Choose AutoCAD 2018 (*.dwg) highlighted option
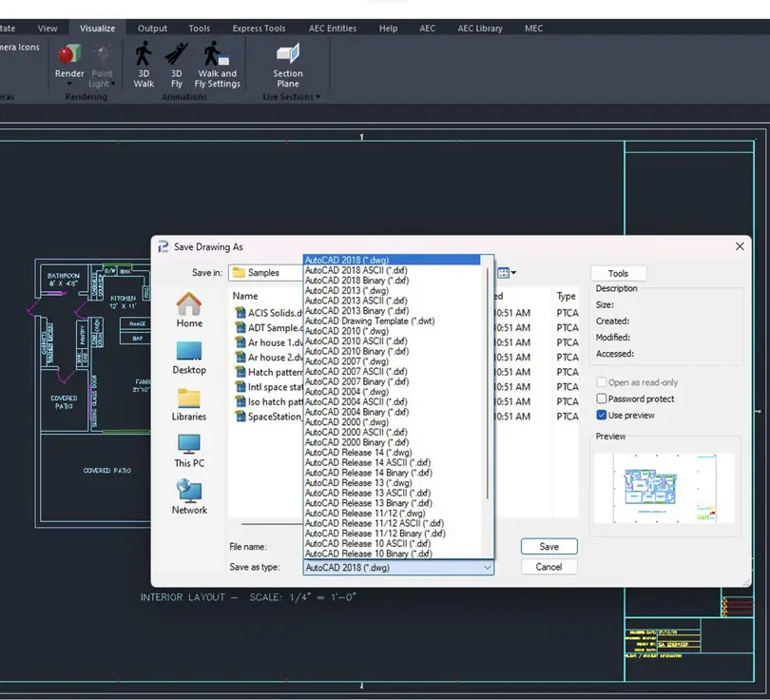Viewport: 770px width, 700px height. point(392,260)
